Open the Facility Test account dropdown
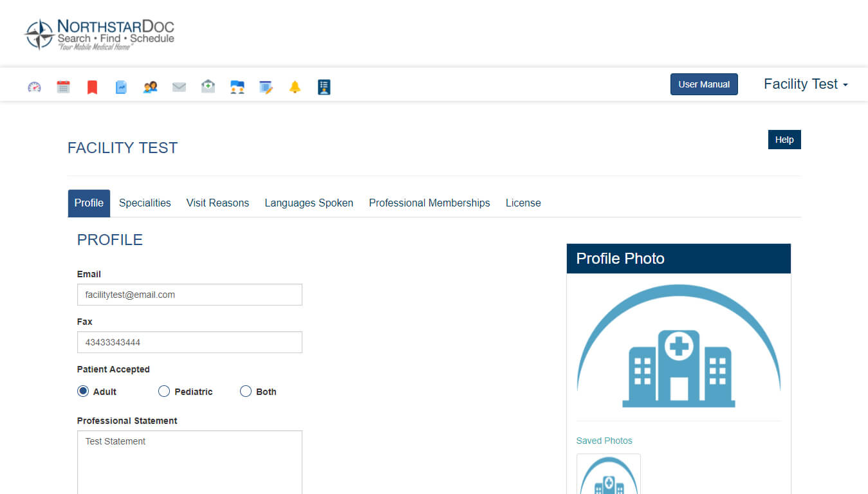Screen dimensions: 868x494 point(806,84)
